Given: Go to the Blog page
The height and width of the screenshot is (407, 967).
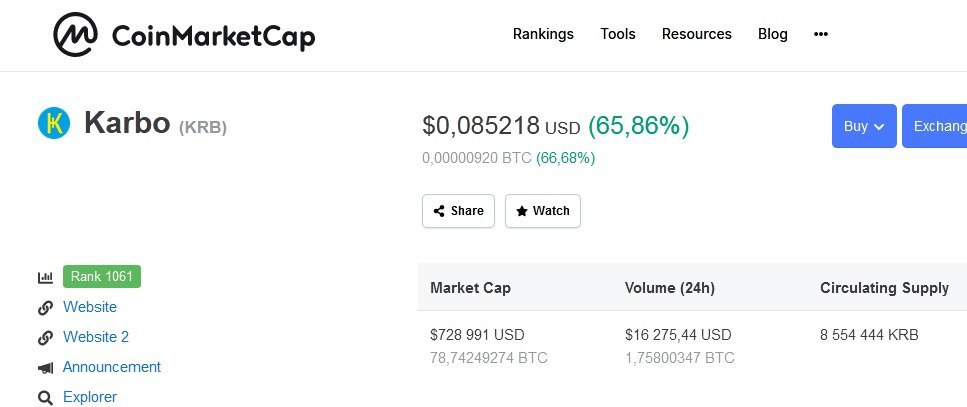Looking at the screenshot, I should (x=773, y=34).
